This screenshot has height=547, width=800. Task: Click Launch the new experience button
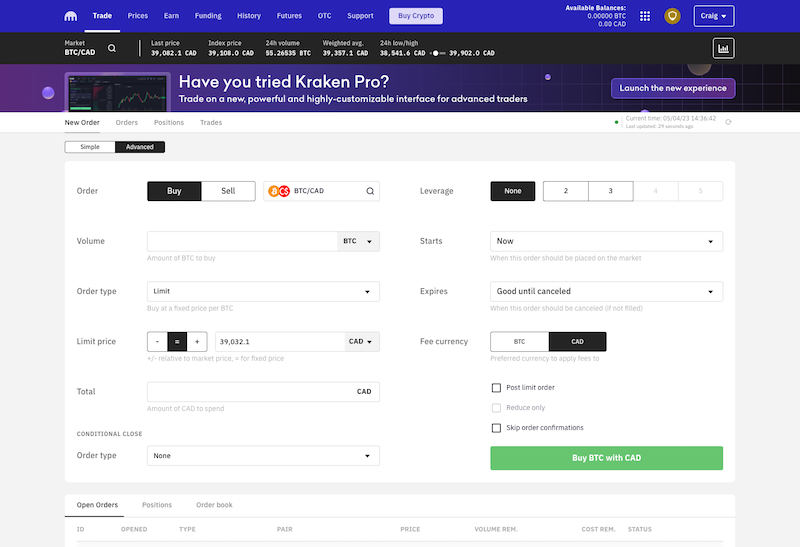673,88
